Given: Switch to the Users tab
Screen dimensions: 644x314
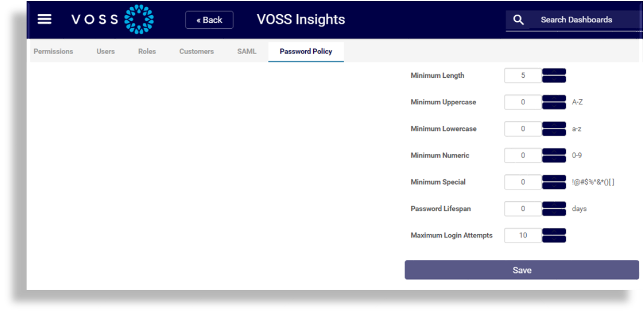Looking at the screenshot, I should [x=105, y=51].
